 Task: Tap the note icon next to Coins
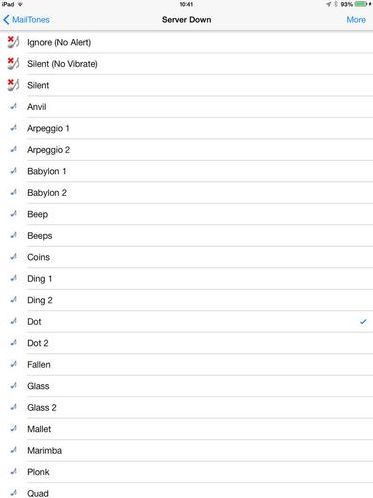13,257
